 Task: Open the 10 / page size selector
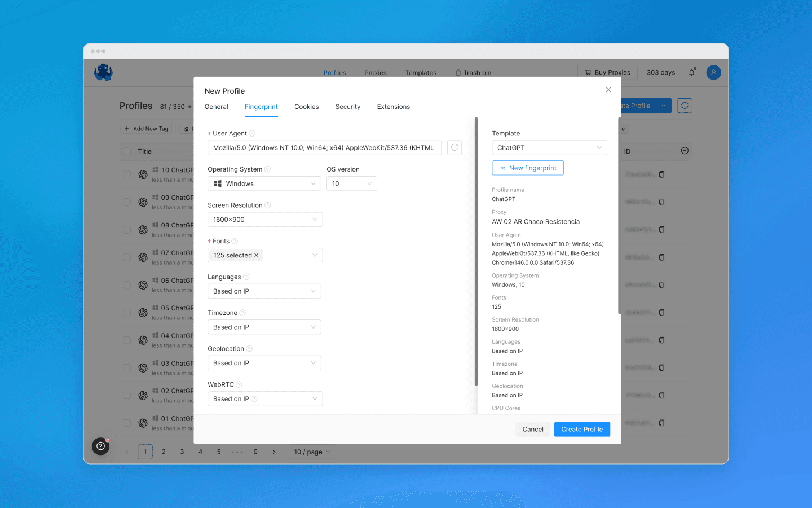[x=313, y=452]
